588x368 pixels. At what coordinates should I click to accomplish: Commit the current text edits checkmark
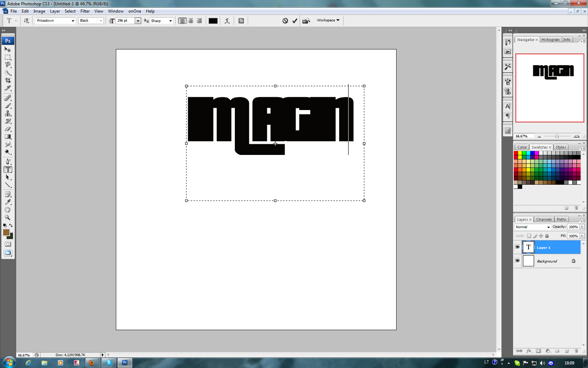click(x=295, y=21)
